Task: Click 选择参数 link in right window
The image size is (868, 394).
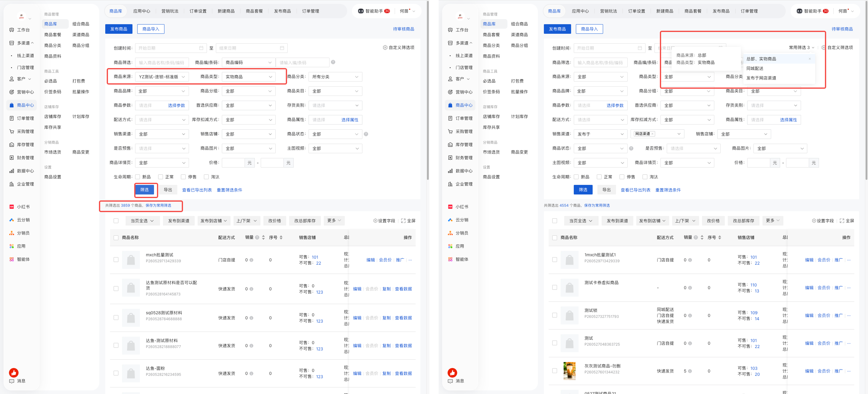Action: point(615,105)
